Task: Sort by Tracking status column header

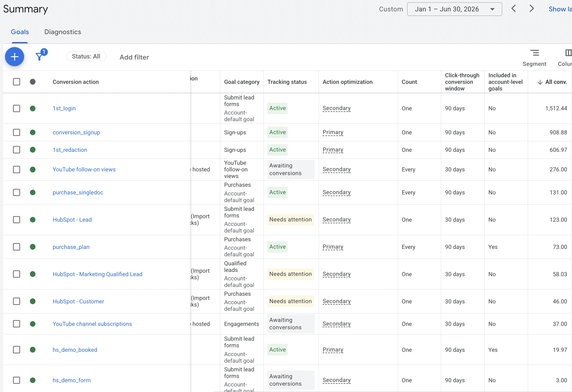Action: pyautogui.click(x=287, y=82)
